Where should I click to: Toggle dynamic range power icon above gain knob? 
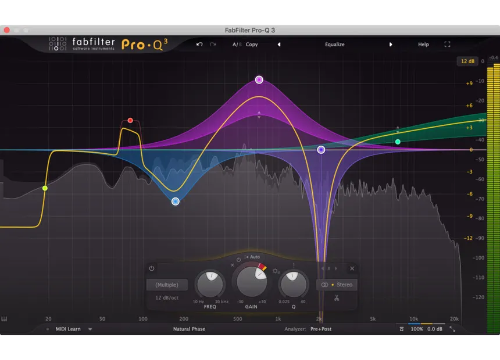(x=239, y=260)
